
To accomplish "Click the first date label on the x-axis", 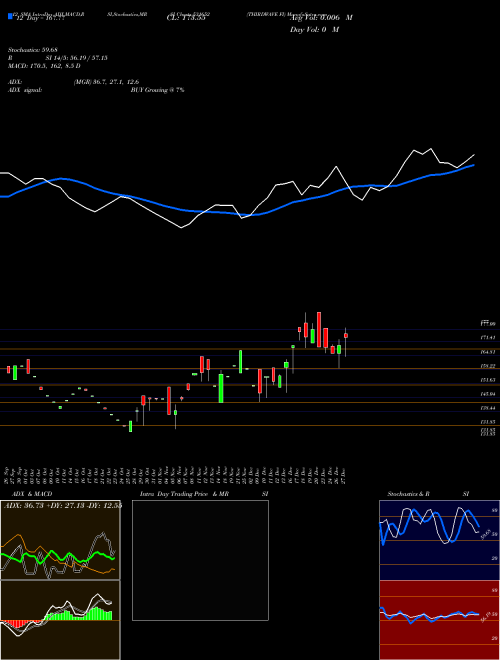I will coord(8,474).
